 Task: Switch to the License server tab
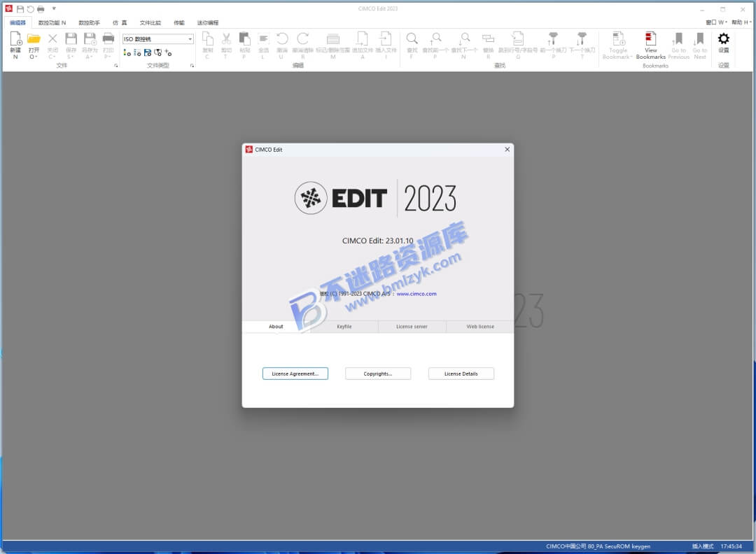pyautogui.click(x=412, y=327)
